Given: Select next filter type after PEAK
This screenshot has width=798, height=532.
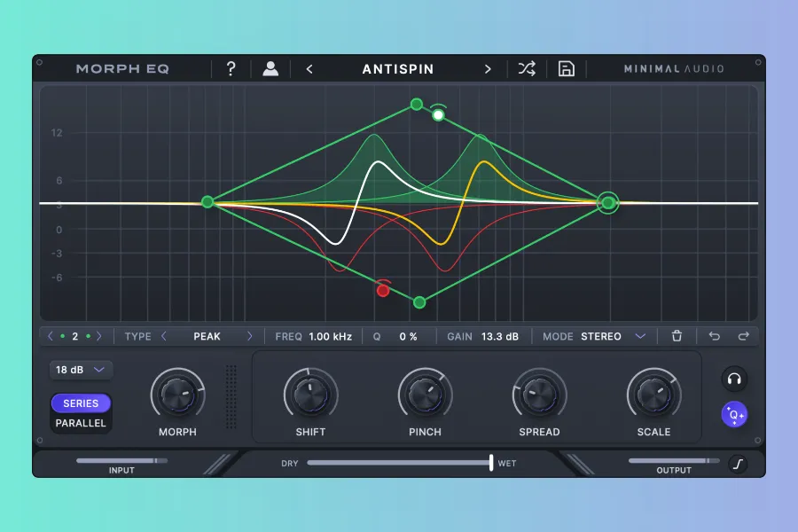Looking at the screenshot, I should click(250, 336).
